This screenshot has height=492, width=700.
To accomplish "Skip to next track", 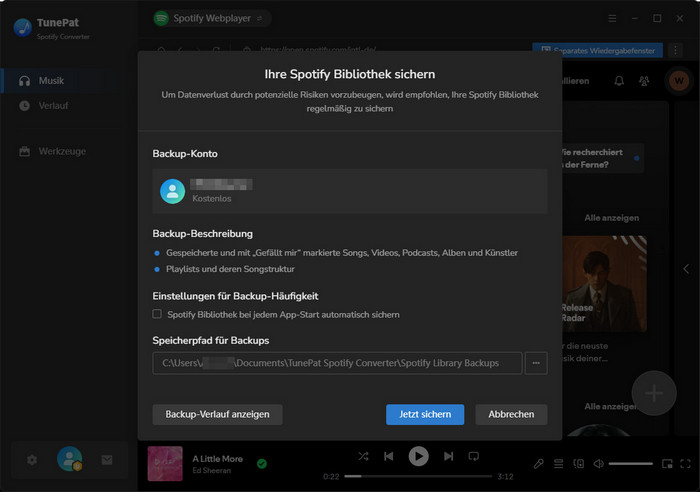I will pyautogui.click(x=448, y=456).
